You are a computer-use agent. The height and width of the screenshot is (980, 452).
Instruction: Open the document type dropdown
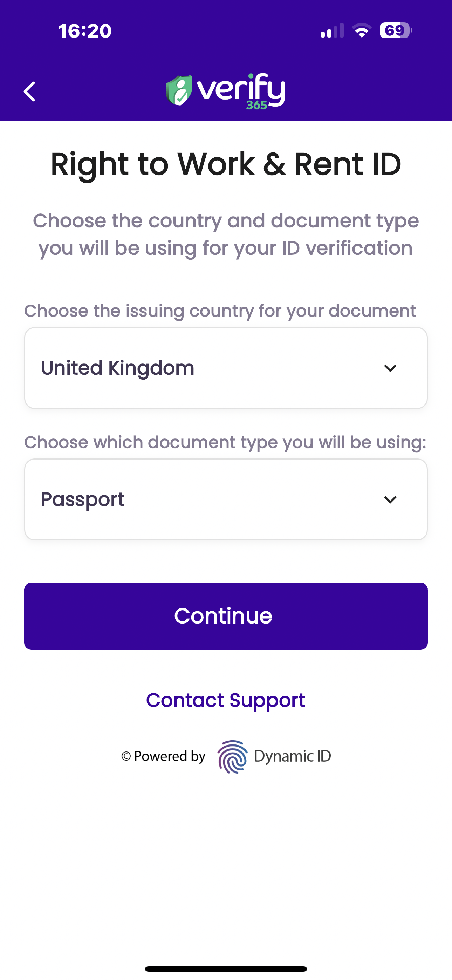pyautogui.click(x=226, y=499)
